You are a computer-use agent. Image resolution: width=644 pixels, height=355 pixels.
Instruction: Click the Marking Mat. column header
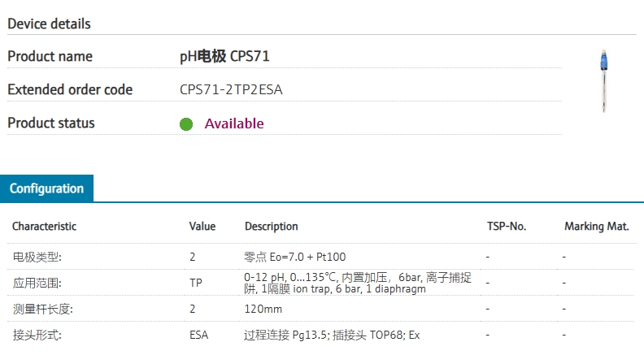(597, 227)
